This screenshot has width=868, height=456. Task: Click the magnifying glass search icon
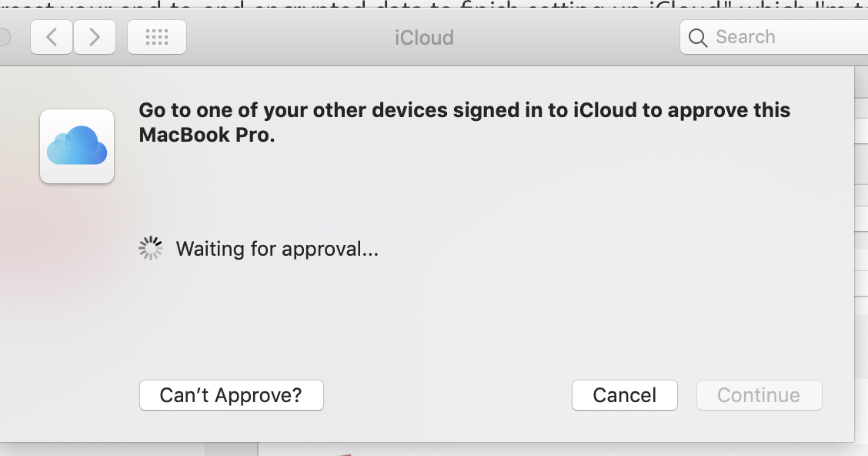[x=698, y=38]
